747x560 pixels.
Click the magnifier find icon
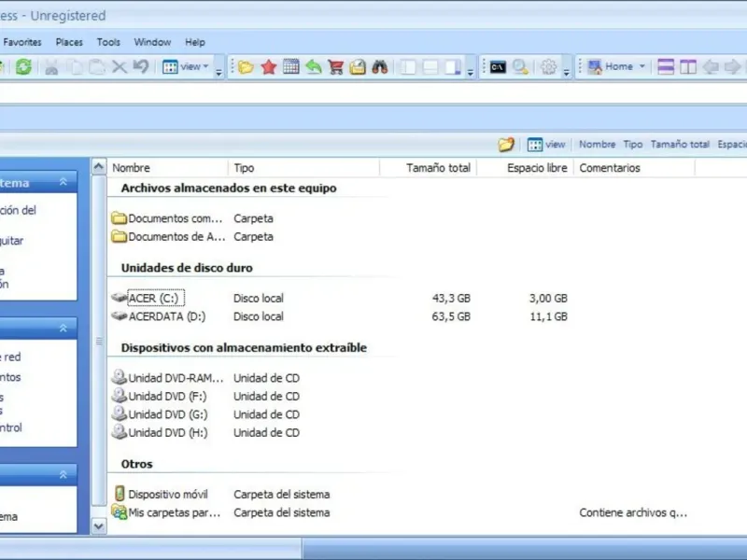coord(520,67)
